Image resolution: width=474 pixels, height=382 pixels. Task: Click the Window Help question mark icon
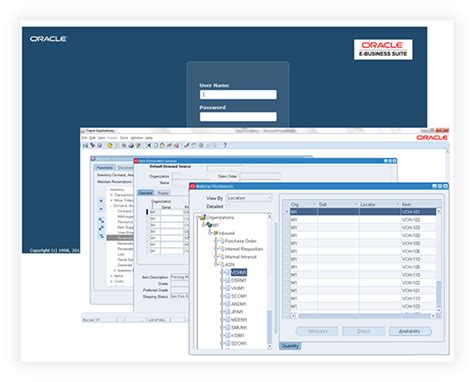[225, 145]
